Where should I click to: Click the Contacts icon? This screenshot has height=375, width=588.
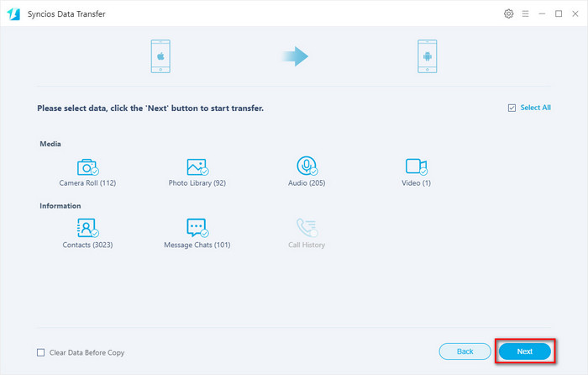(87, 228)
